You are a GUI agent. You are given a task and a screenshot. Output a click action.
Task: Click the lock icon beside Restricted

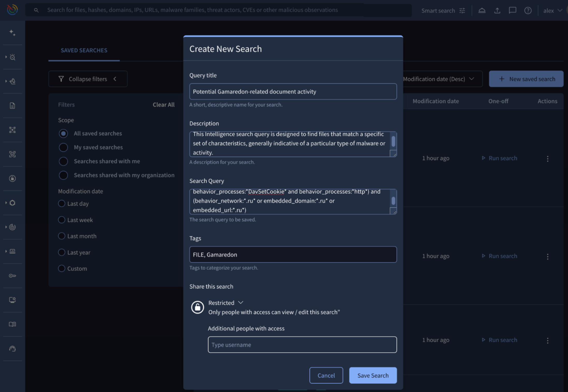click(x=198, y=307)
